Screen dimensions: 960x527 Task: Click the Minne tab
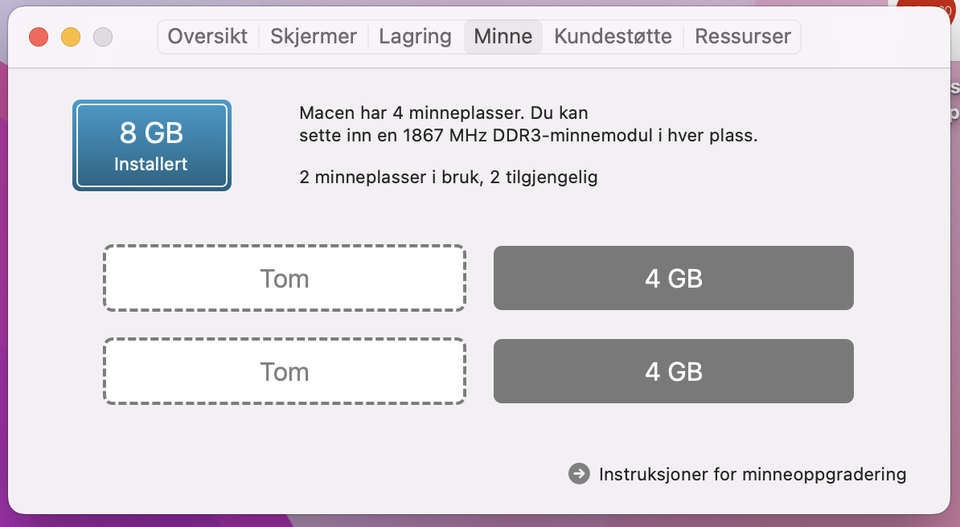pos(503,37)
